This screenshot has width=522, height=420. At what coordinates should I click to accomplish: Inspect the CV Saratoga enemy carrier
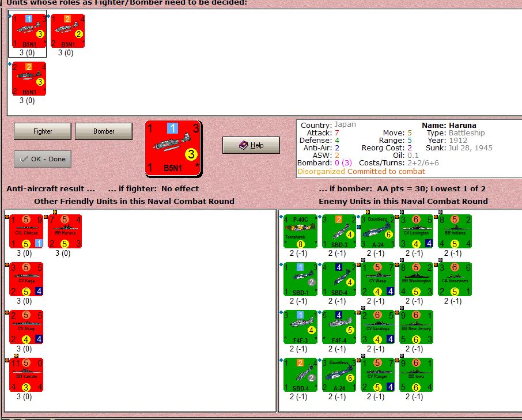point(377,327)
